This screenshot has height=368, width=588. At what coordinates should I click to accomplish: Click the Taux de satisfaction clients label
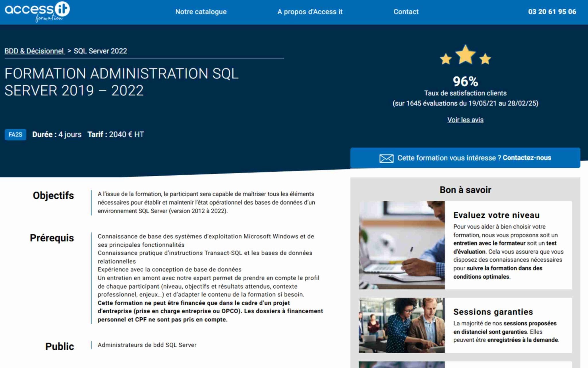[x=465, y=93]
